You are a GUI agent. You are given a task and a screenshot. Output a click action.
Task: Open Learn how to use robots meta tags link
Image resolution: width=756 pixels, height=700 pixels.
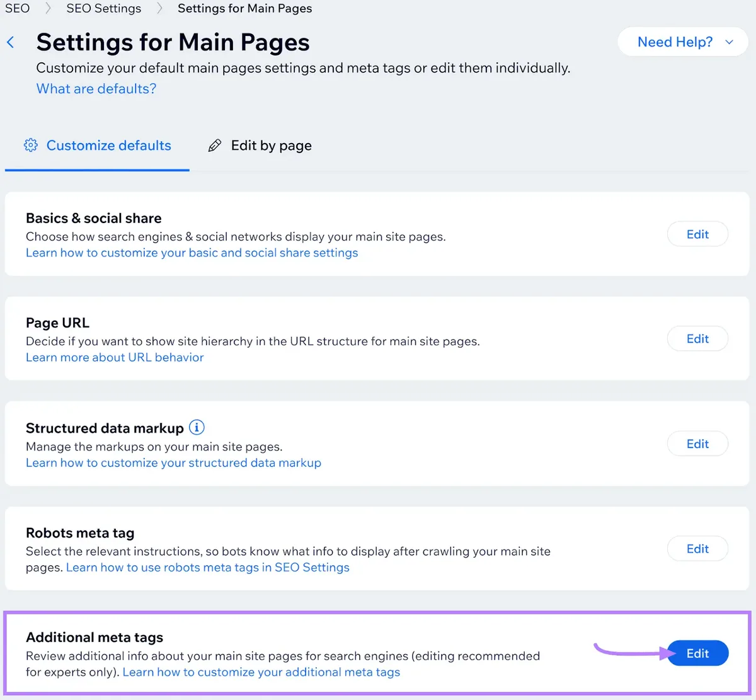click(x=208, y=567)
